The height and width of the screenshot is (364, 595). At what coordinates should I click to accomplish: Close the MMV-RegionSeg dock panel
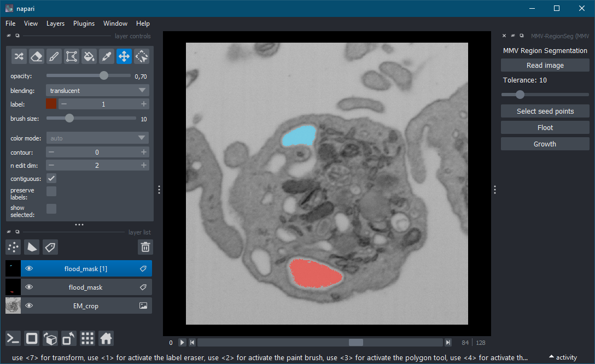tap(504, 36)
